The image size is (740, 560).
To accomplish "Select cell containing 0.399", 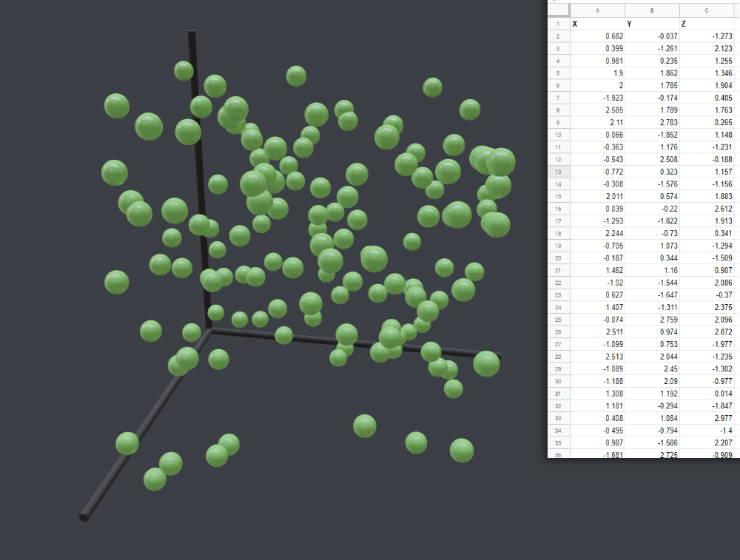I will (597, 49).
